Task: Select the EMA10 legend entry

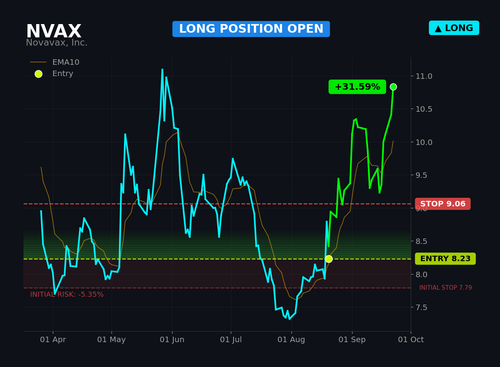Action: (55, 62)
